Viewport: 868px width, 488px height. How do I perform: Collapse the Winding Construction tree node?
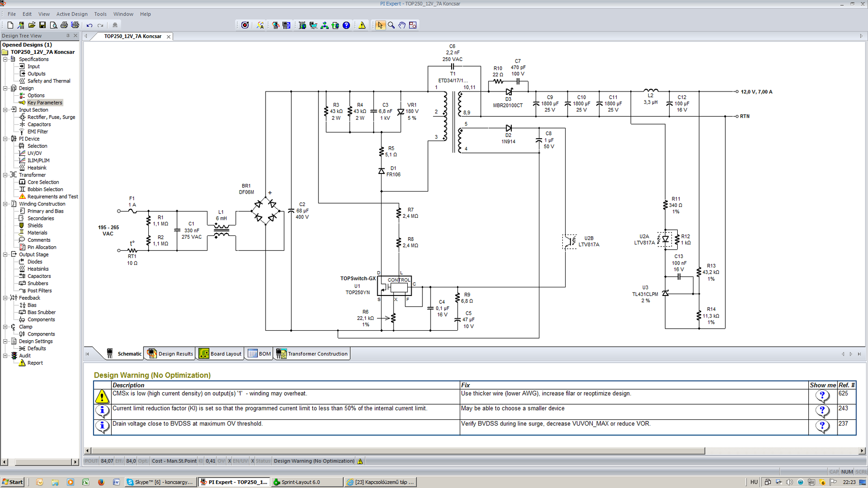coord(5,204)
